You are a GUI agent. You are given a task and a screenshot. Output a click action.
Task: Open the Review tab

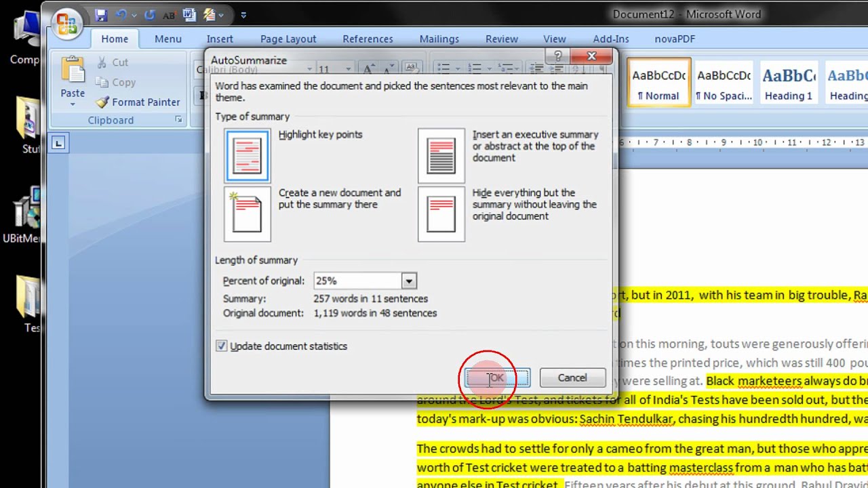tap(501, 39)
